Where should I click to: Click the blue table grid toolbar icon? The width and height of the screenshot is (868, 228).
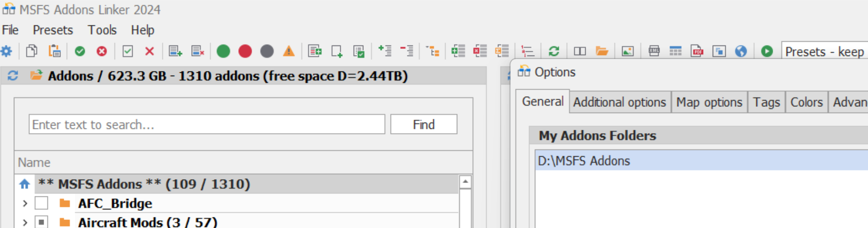[x=675, y=51]
